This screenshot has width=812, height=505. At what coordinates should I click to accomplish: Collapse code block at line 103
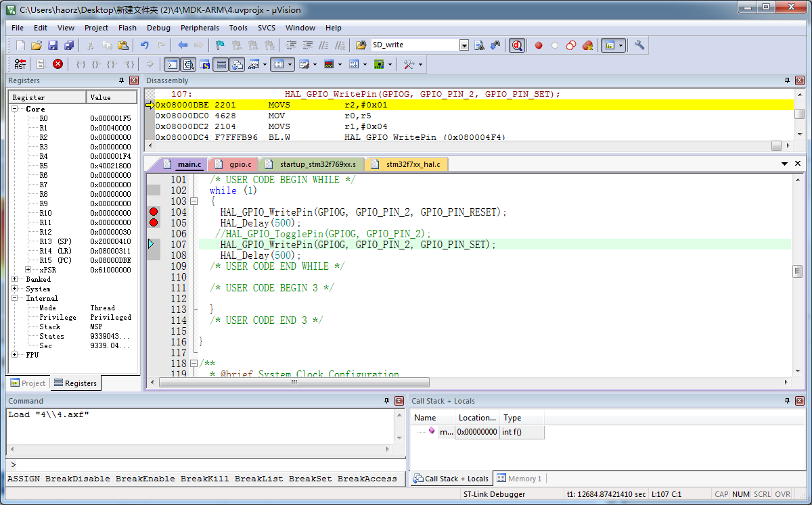[194, 201]
